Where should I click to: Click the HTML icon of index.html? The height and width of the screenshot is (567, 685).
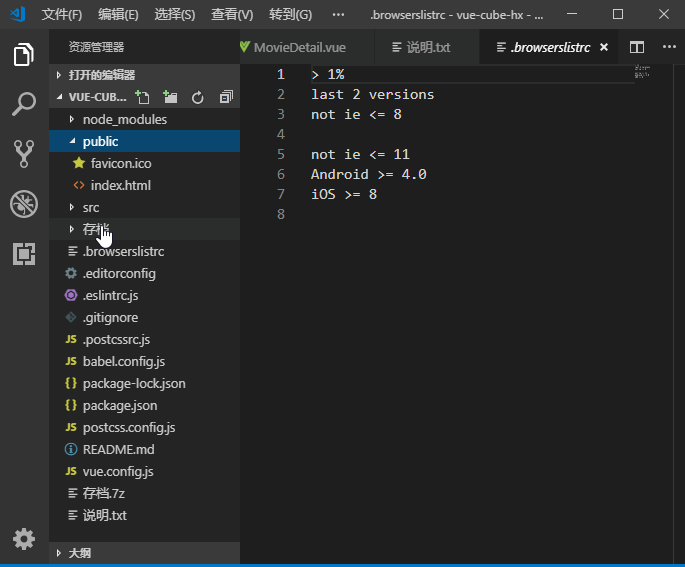(79, 185)
